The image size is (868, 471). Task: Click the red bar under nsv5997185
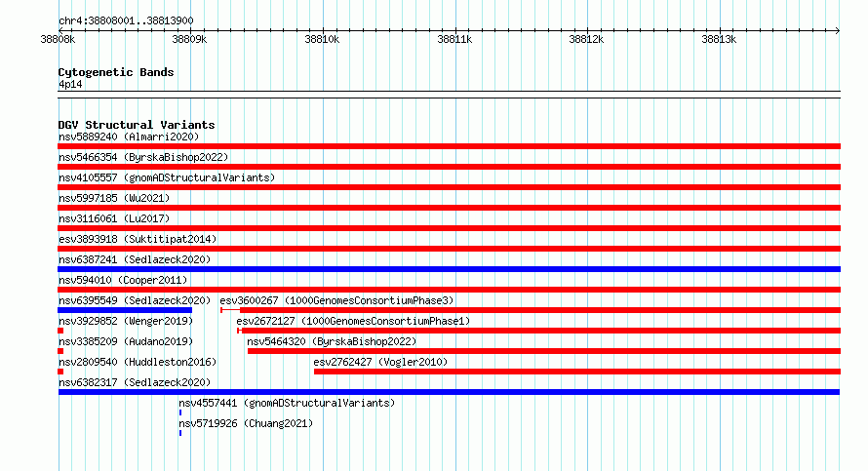pos(449,208)
